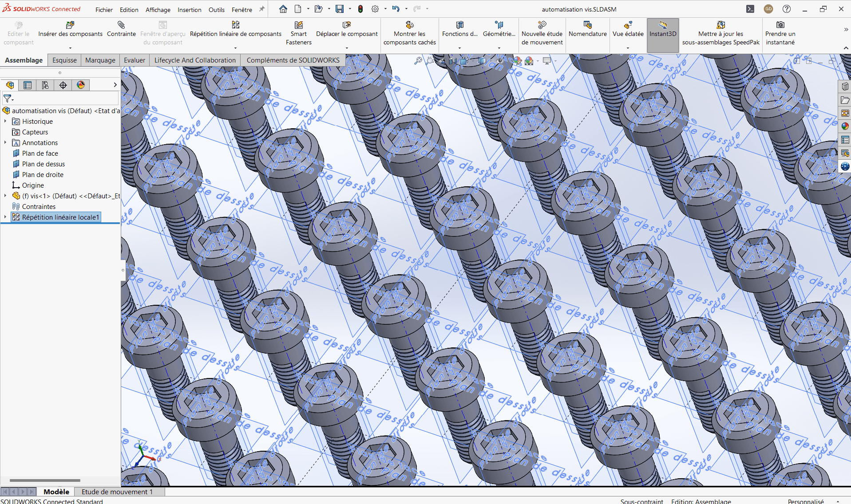Open Smart Fasteners tool

[299, 33]
